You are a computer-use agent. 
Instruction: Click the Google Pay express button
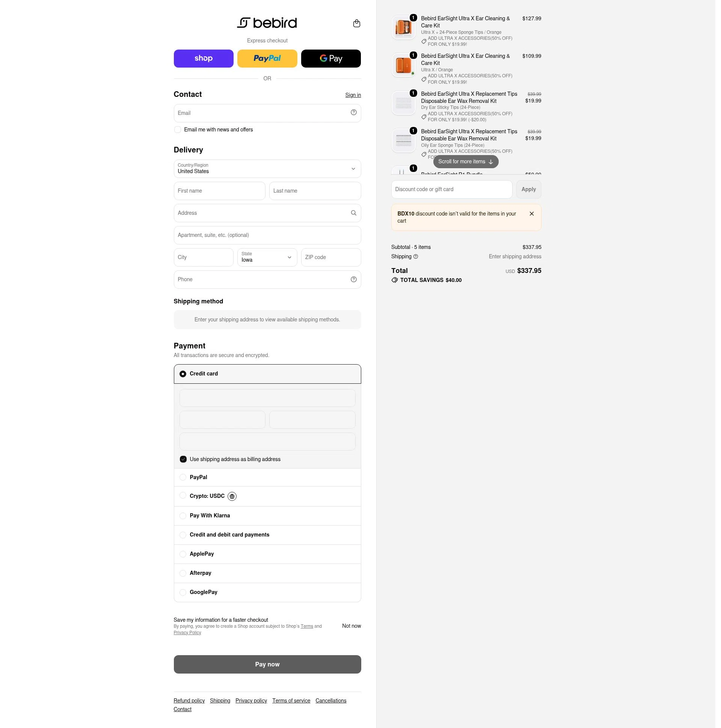pyautogui.click(x=330, y=59)
